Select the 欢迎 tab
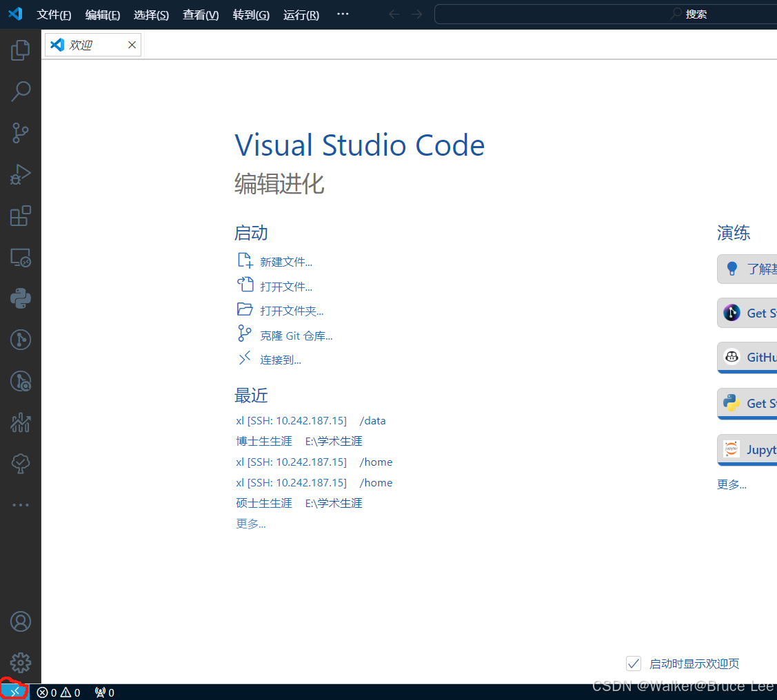Viewport: 777px width, 700px height. (x=93, y=45)
